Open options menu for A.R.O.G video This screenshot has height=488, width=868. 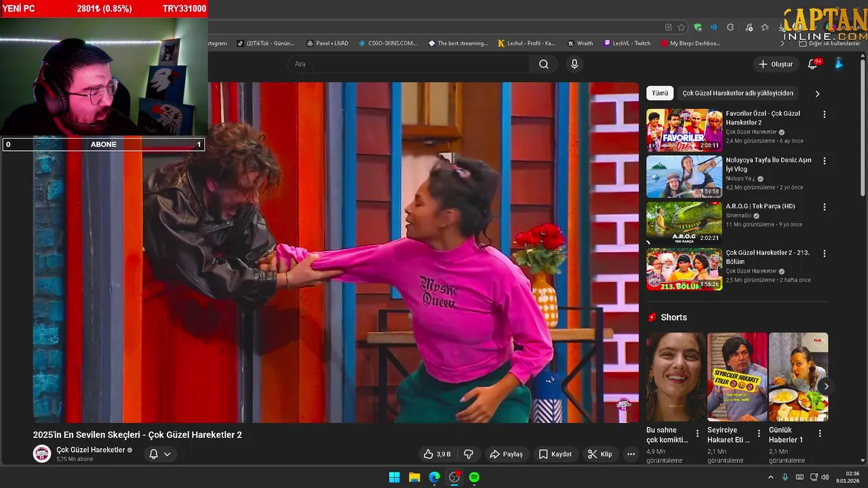click(x=825, y=207)
